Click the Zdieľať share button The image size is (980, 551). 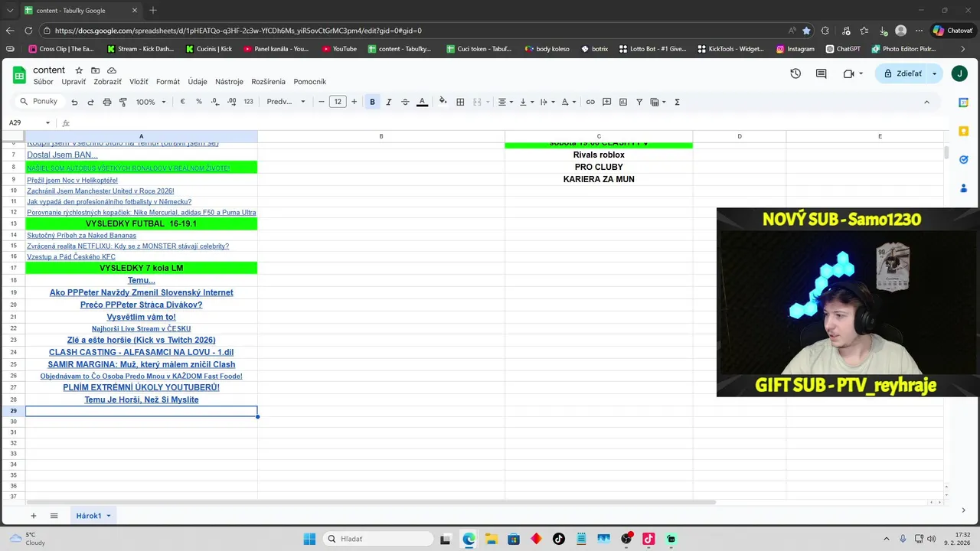point(902,73)
